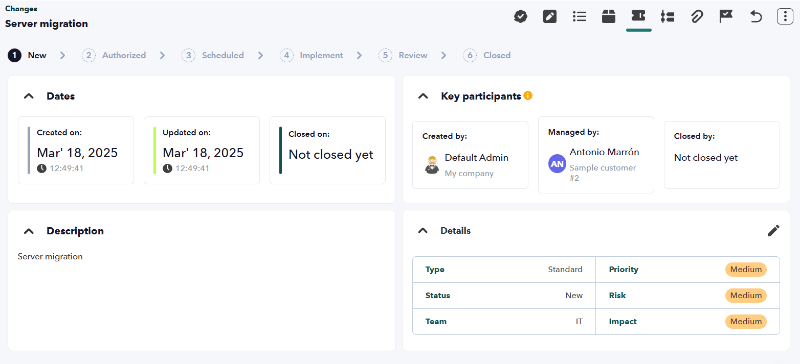Click the Key participants info icon
This screenshot has width=800, height=364.
click(x=528, y=95)
